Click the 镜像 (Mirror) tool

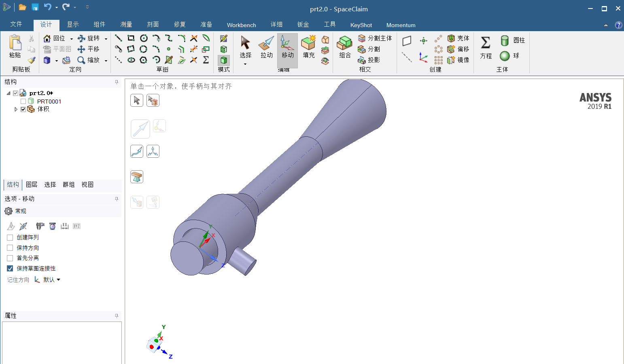tap(458, 60)
